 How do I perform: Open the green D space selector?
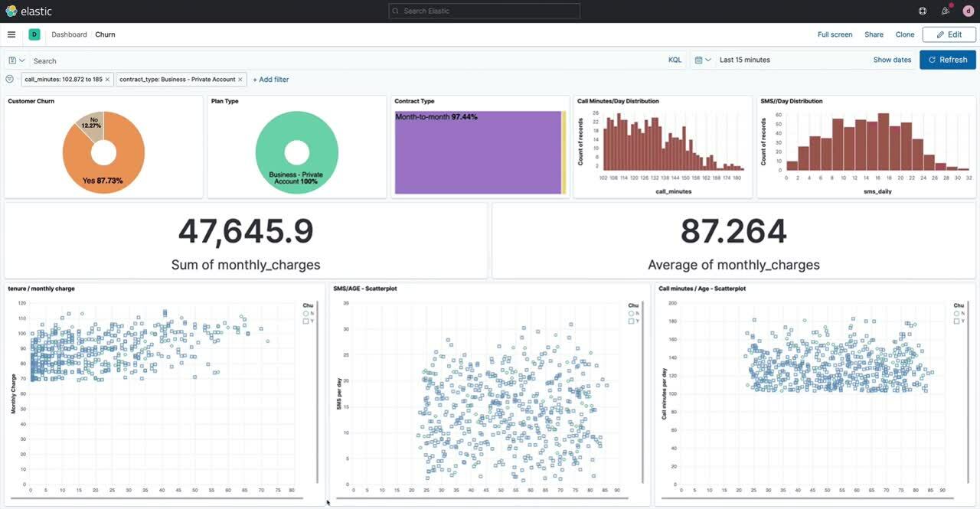(34, 34)
